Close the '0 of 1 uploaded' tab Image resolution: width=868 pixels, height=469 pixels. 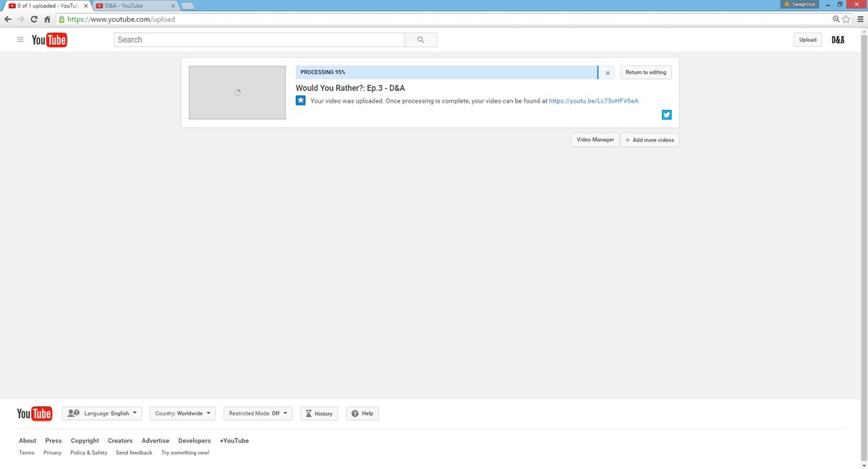pyautogui.click(x=86, y=6)
